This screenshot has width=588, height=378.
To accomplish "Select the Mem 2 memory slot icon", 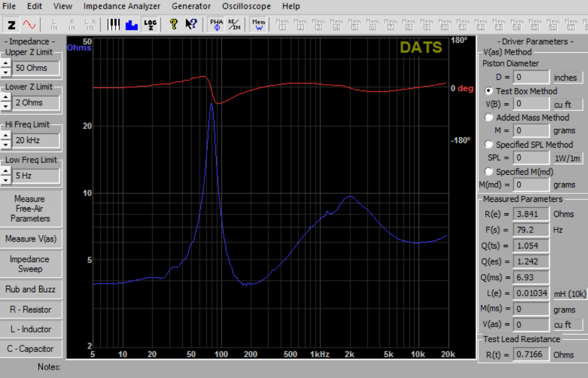I will tap(300, 25).
